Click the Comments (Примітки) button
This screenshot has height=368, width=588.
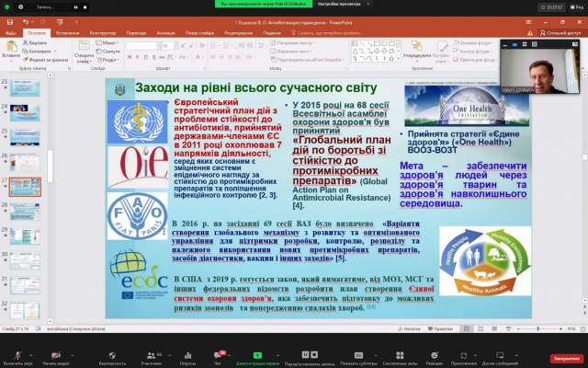(440, 328)
